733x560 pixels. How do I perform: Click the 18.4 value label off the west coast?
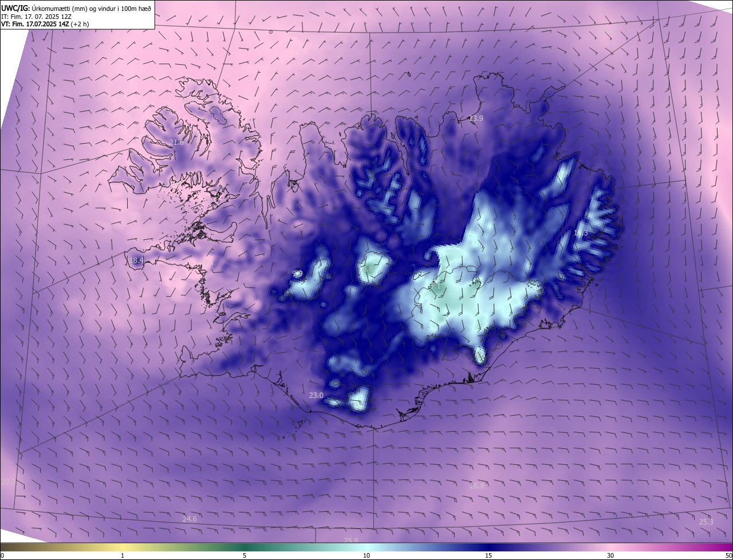pos(137,261)
